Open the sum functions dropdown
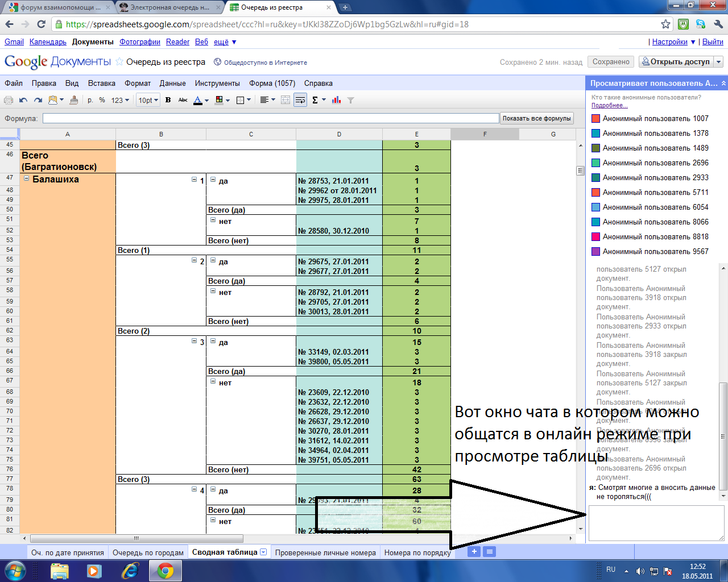Viewport: 728px width, 582px height. 318,100
